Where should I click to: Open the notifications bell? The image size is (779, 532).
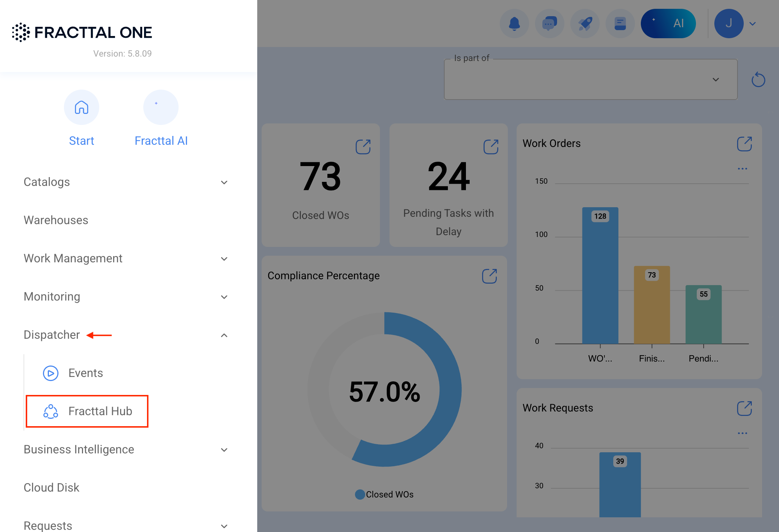[x=514, y=24]
